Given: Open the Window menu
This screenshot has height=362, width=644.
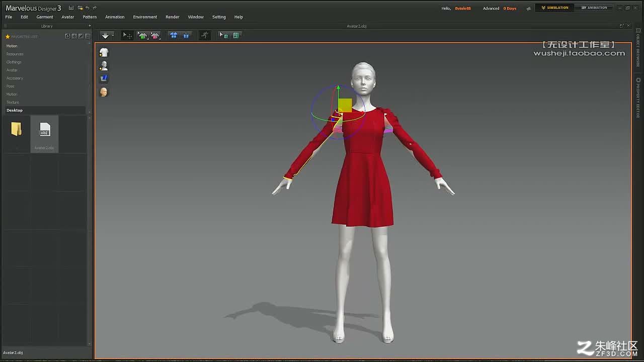Looking at the screenshot, I should tap(196, 17).
